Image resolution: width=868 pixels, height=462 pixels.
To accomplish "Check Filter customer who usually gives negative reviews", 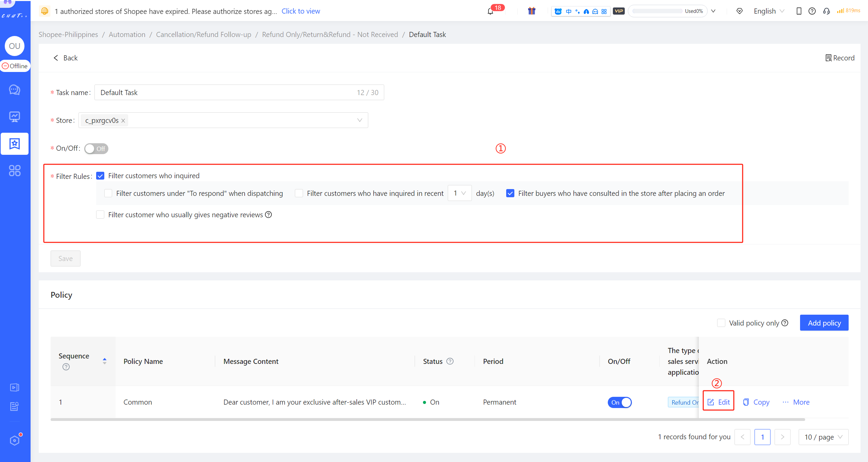I will (100, 215).
